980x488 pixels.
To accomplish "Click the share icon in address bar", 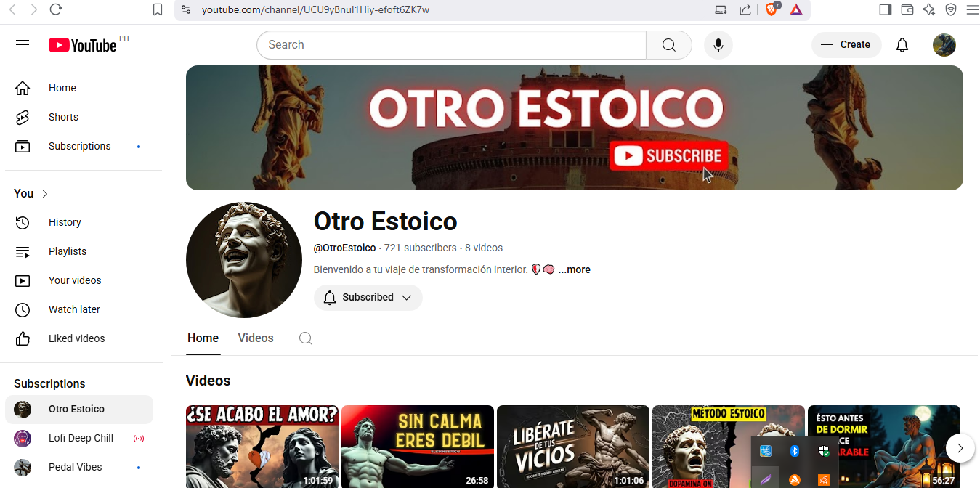I will [745, 9].
